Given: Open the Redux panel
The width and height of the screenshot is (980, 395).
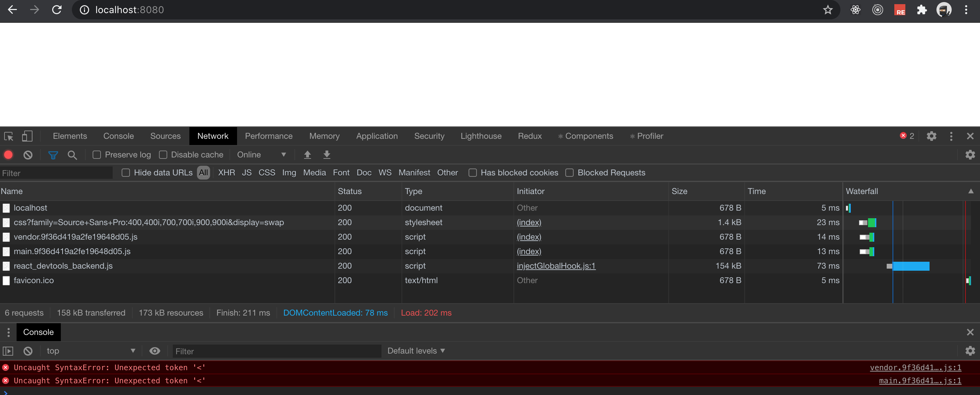Looking at the screenshot, I should tap(529, 136).
